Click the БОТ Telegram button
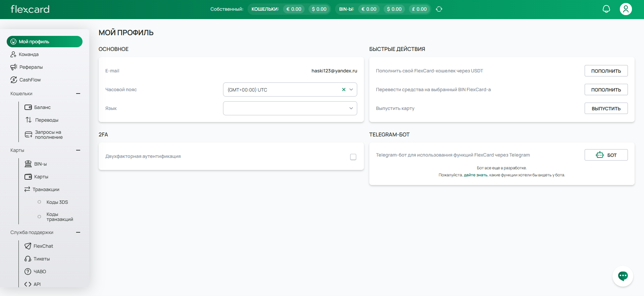644x296 pixels. pyautogui.click(x=606, y=155)
